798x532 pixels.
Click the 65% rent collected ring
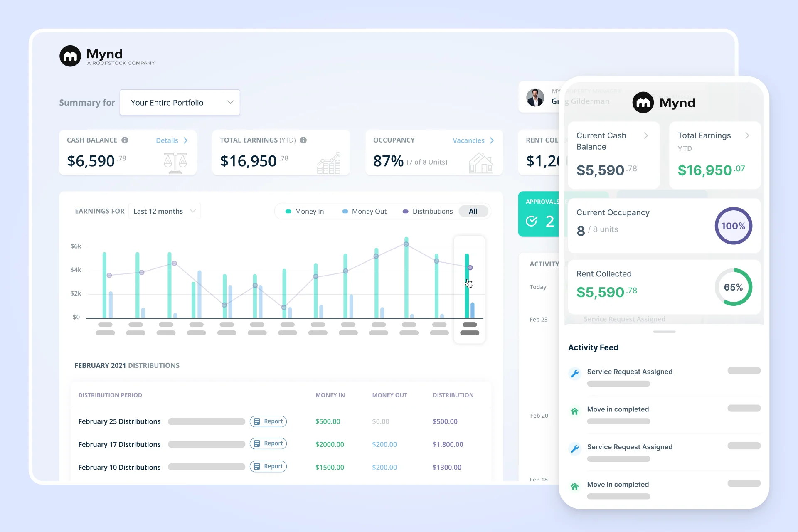pyautogui.click(x=733, y=287)
